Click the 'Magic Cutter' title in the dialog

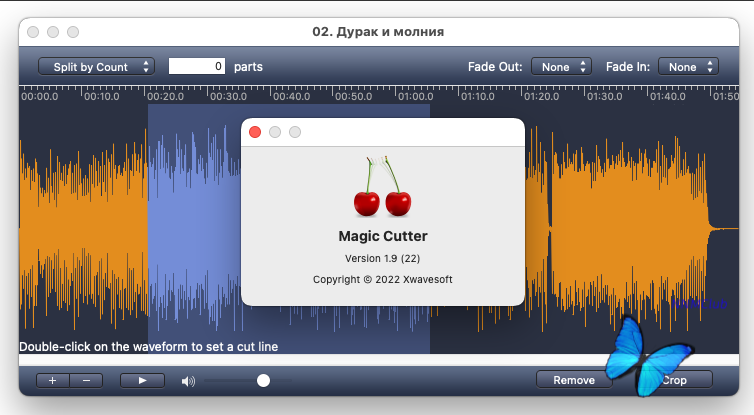tap(383, 236)
